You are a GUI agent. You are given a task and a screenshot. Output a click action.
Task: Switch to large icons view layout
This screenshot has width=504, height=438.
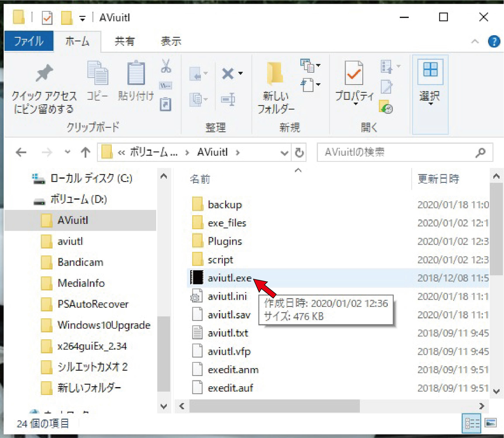(491, 423)
